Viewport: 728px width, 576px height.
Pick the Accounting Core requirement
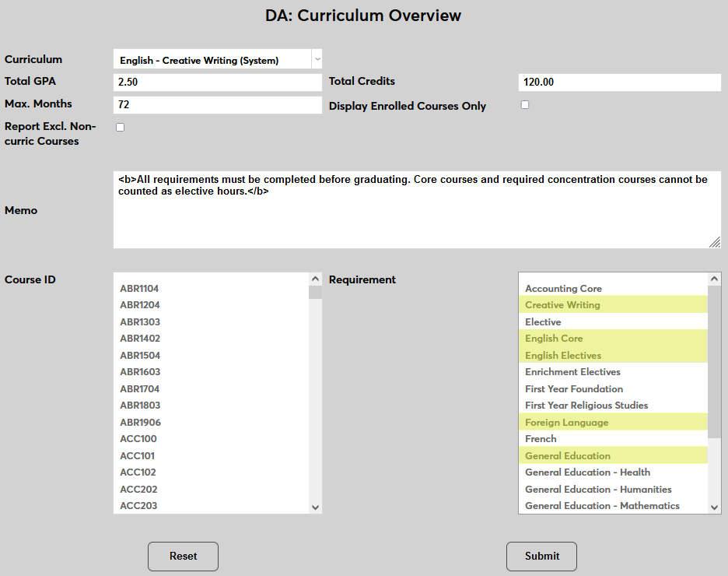(563, 289)
